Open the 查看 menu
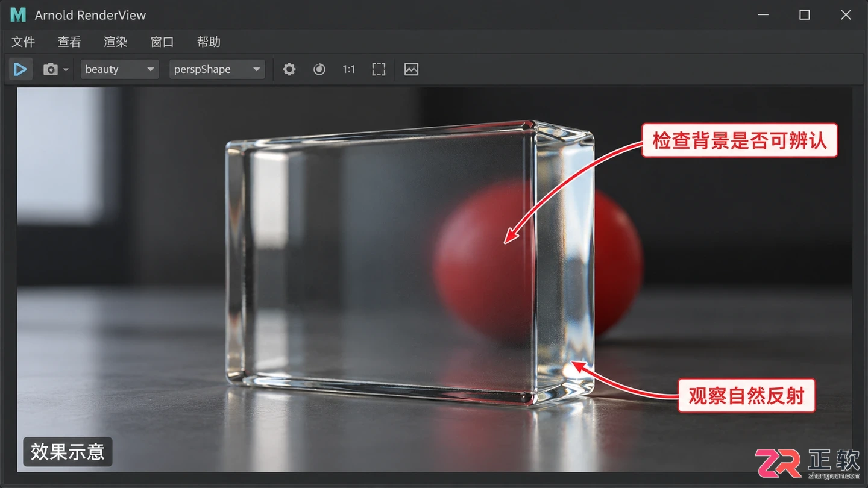This screenshot has height=488, width=868. coord(69,42)
